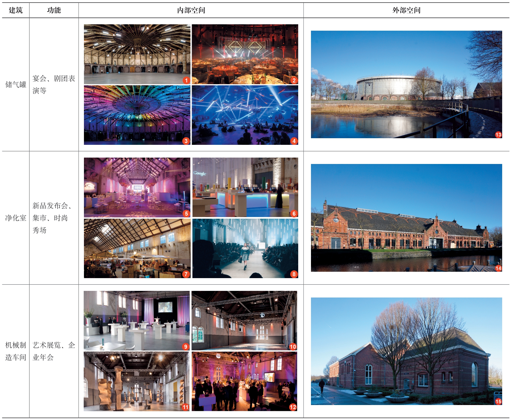Select photo 11 of the wooden sculpture exhibition
The image size is (511, 420).
[136, 381]
